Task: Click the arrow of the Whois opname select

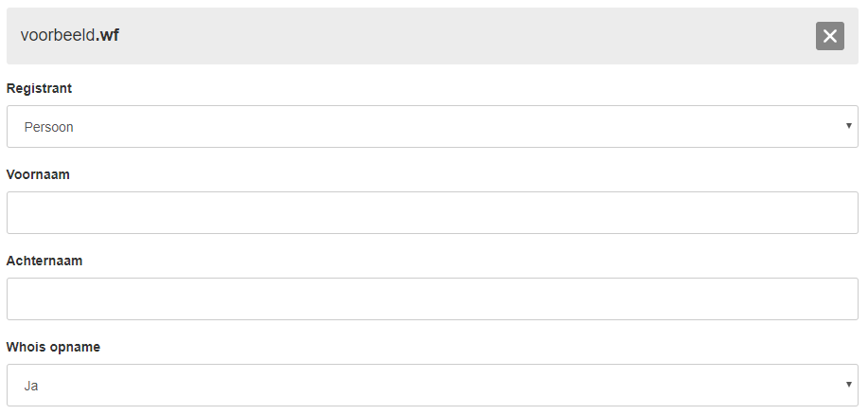Action: (848, 385)
